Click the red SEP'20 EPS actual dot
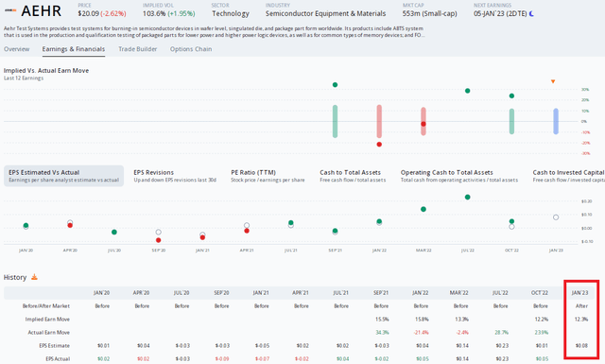Screen dimensions: 605x364 pos(159,240)
